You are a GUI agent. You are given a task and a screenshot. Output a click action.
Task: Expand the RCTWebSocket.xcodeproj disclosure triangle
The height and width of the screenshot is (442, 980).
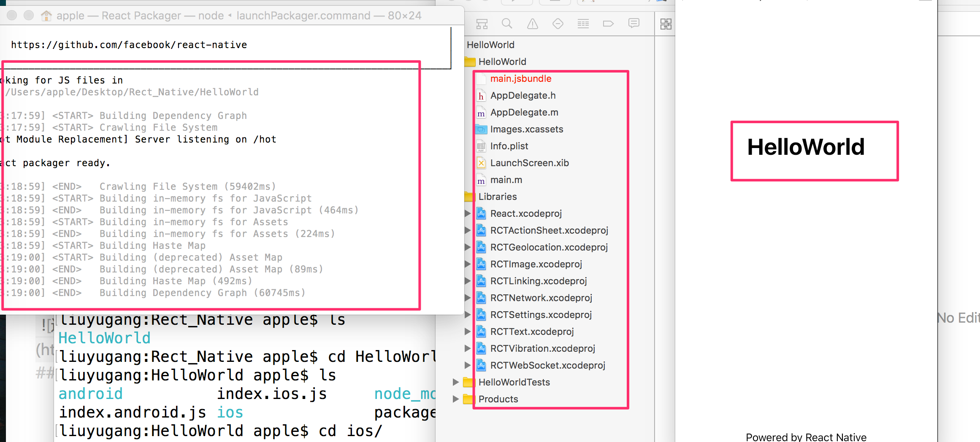pyautogui.click(x=467, y=365)
